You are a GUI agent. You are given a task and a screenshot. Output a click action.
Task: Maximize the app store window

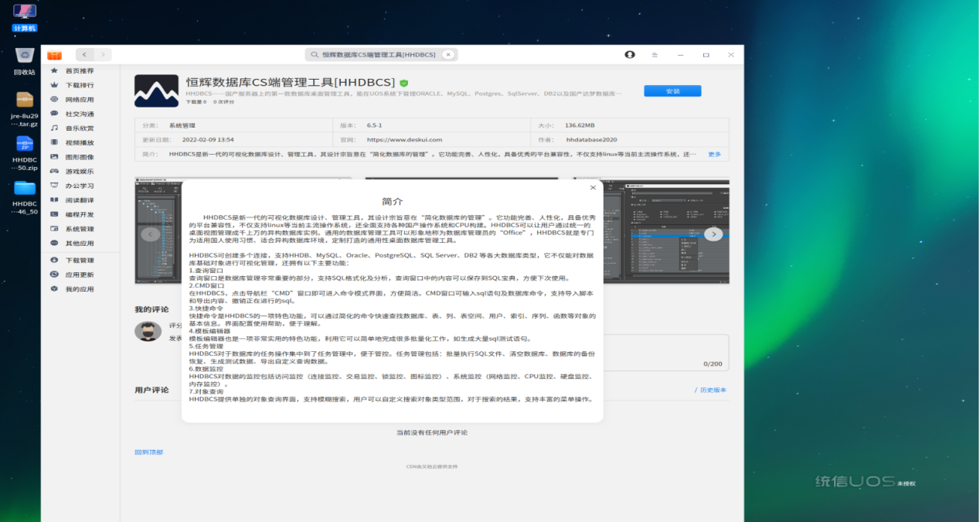click(x=706, y=55)
